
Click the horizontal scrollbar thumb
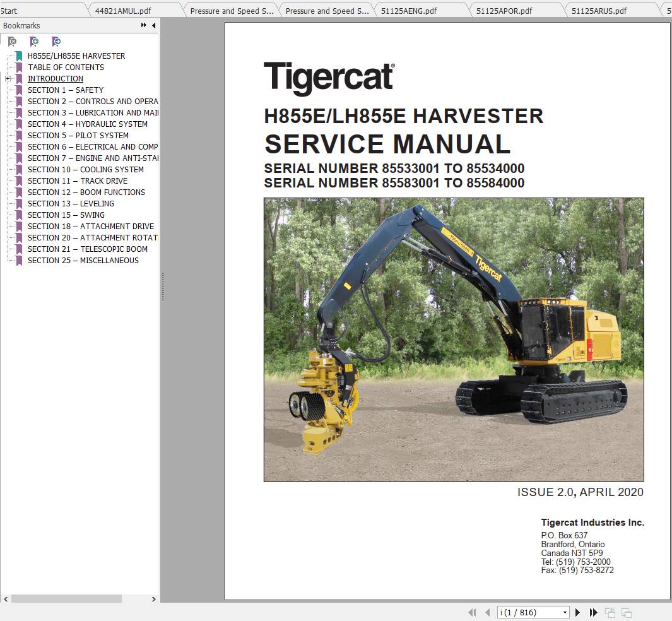click(66, 600)
